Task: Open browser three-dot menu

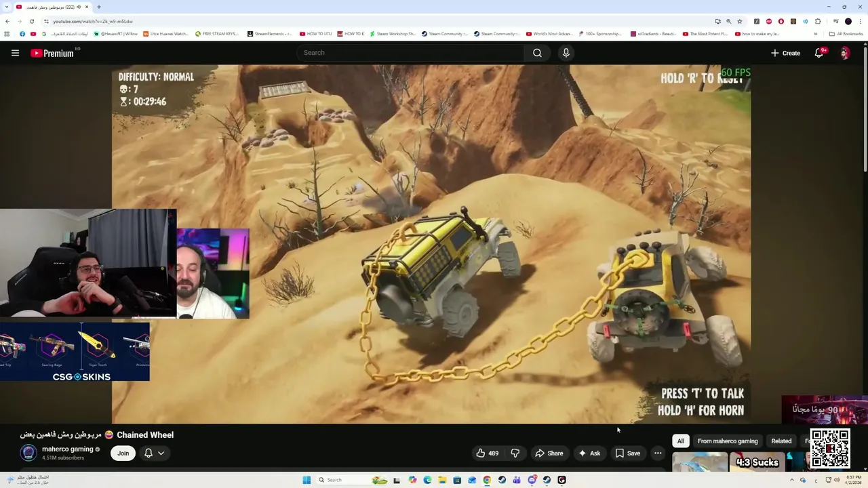Action: coord(861,21)
